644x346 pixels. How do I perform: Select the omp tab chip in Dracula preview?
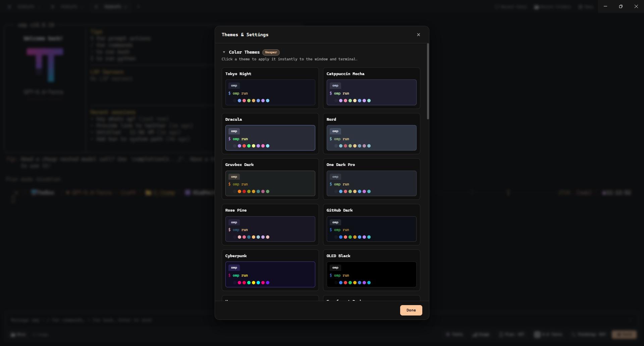tap(234, 131)
